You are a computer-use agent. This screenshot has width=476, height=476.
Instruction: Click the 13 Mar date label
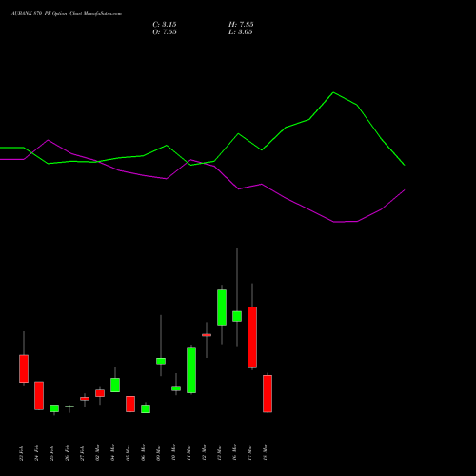point(219,452)
